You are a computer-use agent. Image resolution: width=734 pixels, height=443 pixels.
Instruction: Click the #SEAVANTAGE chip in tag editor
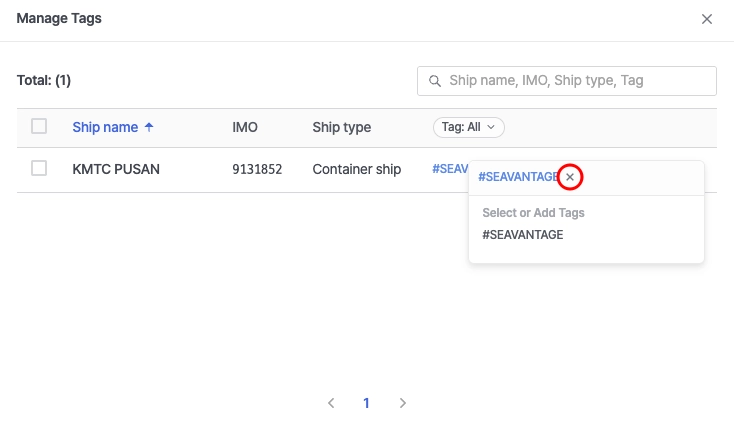[x=517, y=177]
